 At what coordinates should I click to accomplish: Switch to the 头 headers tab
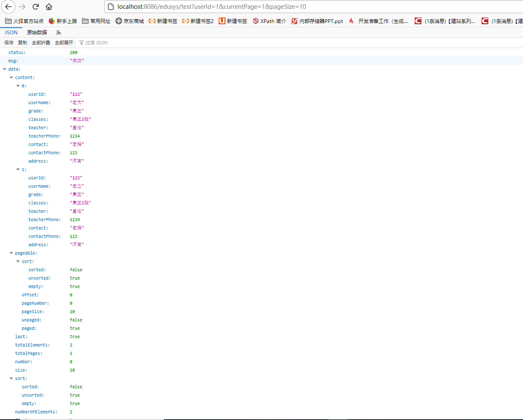(59, 32)
